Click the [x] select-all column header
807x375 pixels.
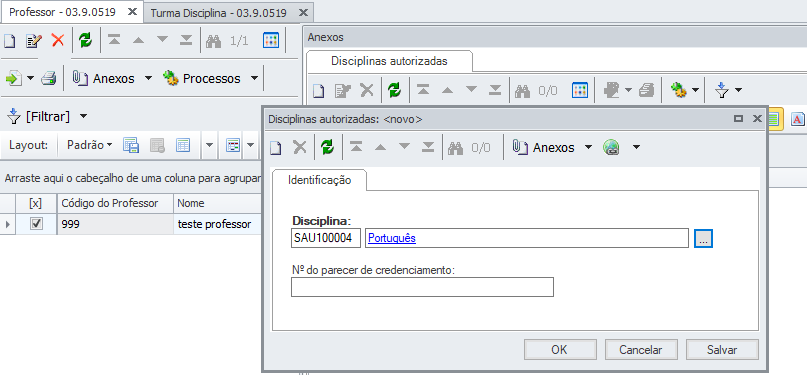(x=36, y=203)
